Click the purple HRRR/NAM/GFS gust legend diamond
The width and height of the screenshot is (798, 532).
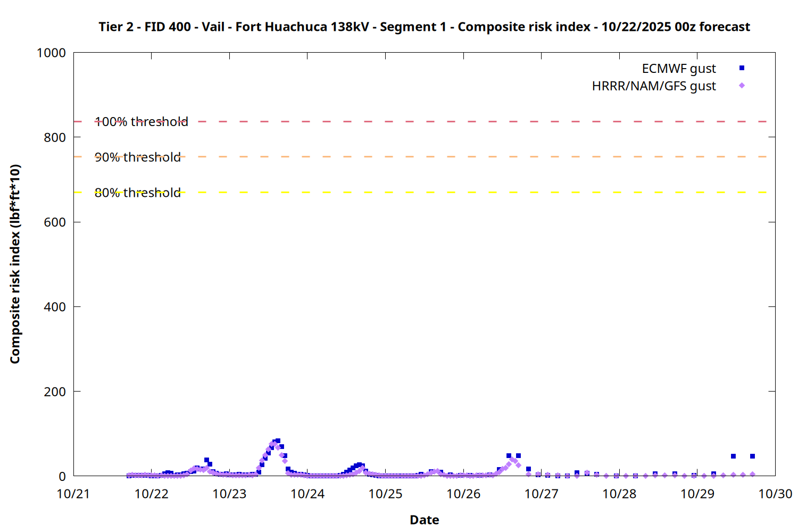[742, 86]
